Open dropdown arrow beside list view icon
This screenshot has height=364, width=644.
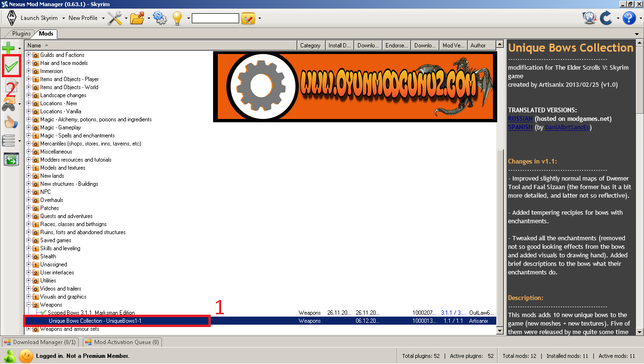(x=19, y=141)
